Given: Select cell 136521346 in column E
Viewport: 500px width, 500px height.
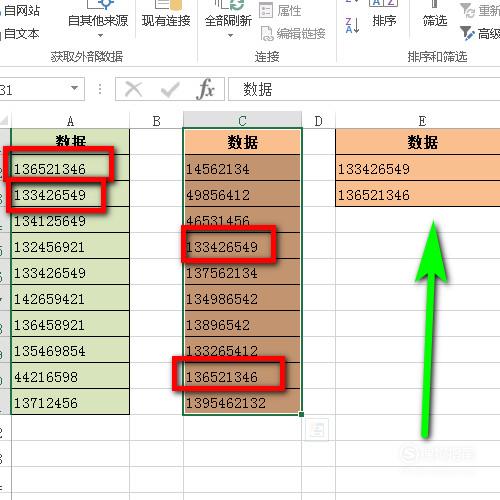Looking at the screenshot, I should pyautogui.click(x=418, y=194).
